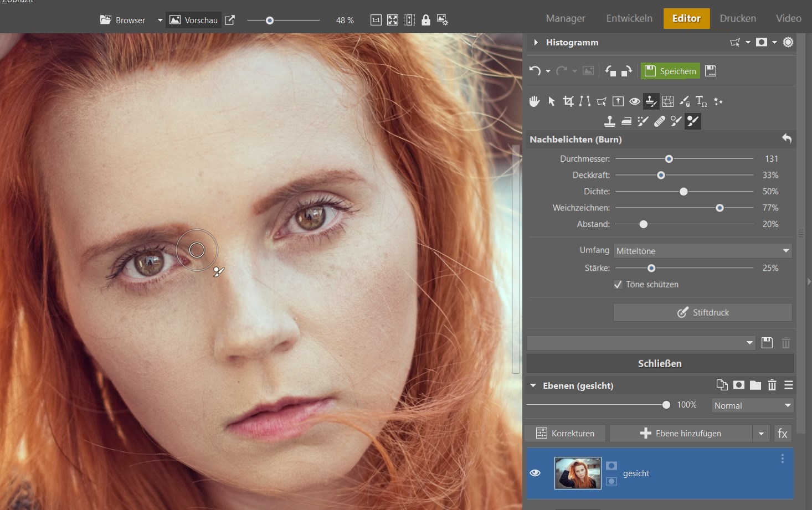Add mask icon in Ebenen header
The width and height of the screenshot is (812, 510).
(739, 385)
